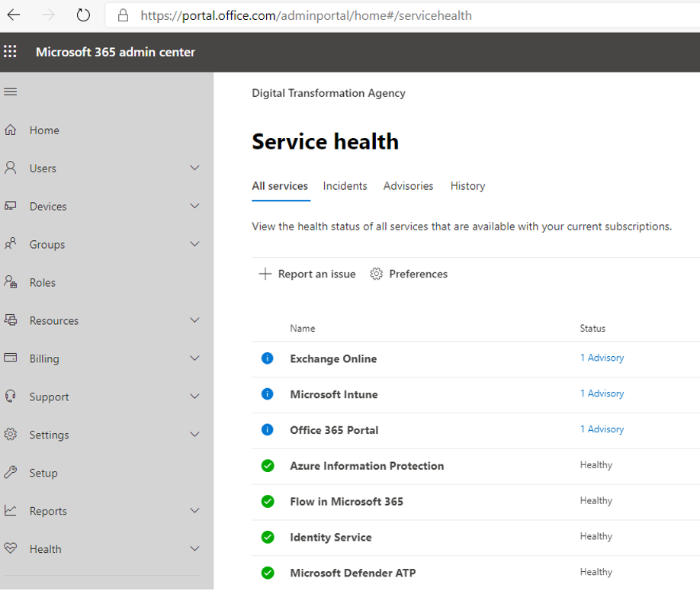
Task: Collapse the navigation with the hamburger icon
Action: (x=10, y=92)
